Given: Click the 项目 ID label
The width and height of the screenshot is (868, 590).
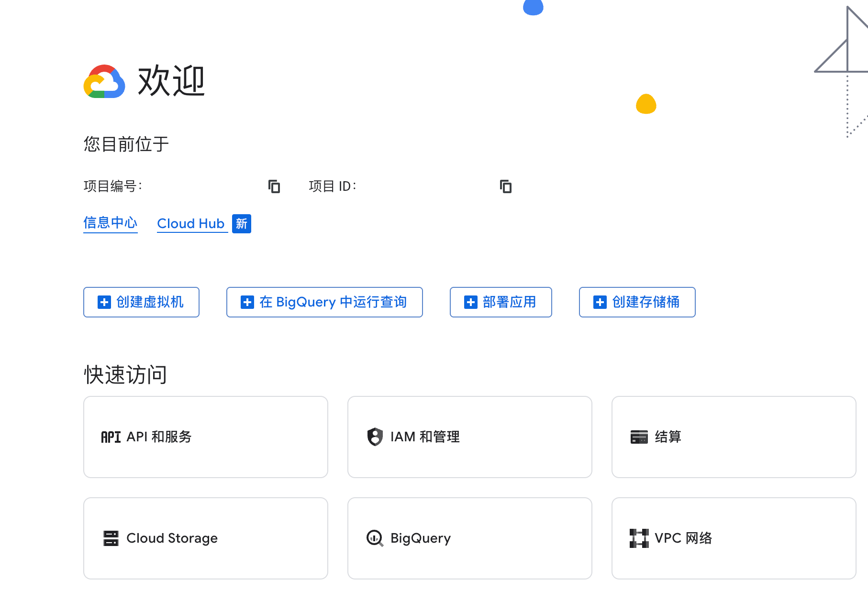Looking at the screenshot, I should click(333, 186).
